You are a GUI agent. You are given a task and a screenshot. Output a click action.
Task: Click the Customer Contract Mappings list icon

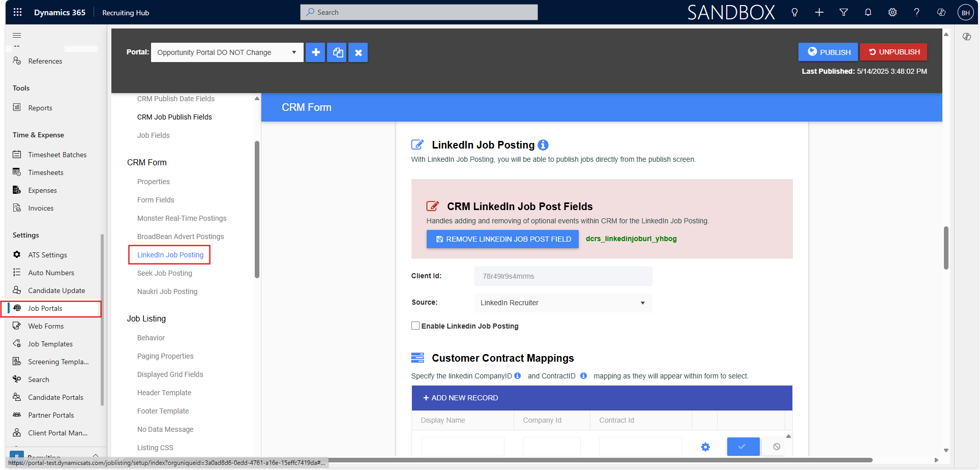pyautogui.click(x=418, y=358)
